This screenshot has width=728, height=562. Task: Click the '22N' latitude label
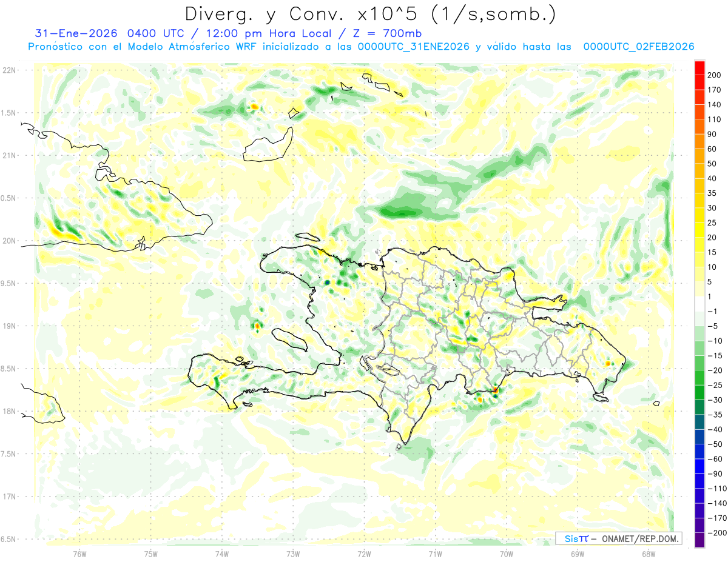[x=8, y=70]
